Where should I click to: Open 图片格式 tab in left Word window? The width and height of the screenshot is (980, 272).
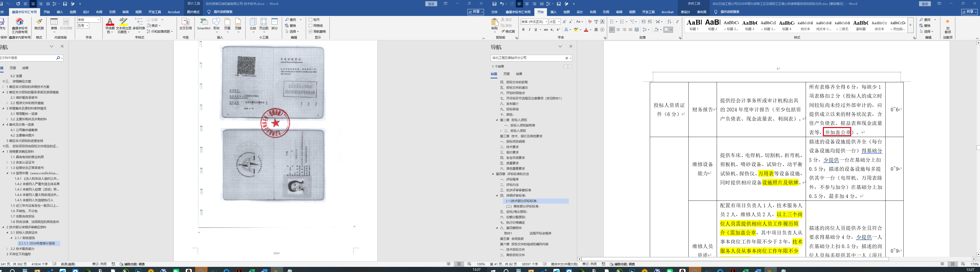click(x=193, y=12)
